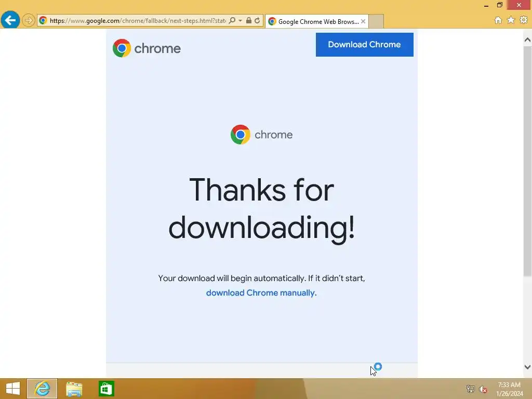Click the Chrome favicon in address bar

pyautogui.click(x=43, y=21)
